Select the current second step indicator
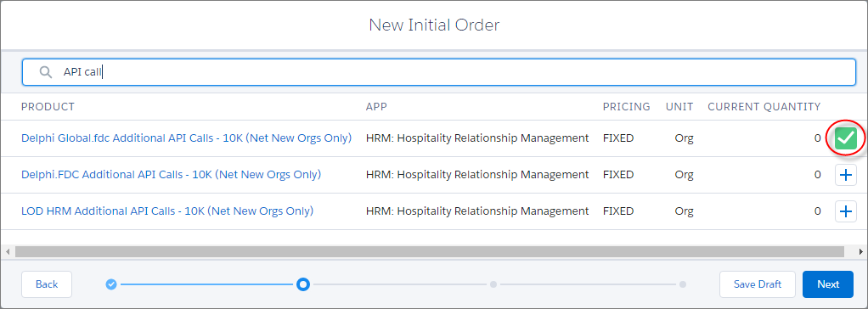 pyautogui.click(x=303, y=284)
